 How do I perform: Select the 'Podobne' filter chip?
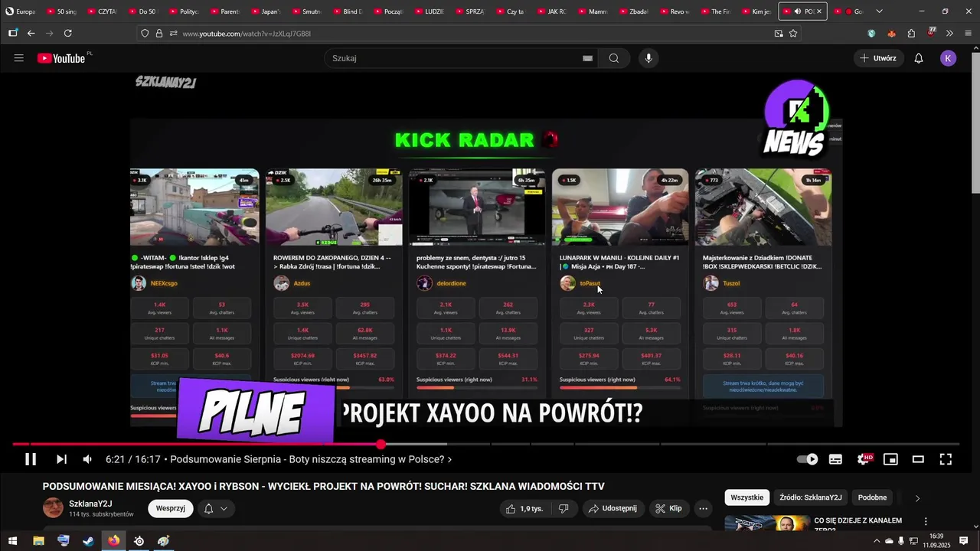click(872, 497)
